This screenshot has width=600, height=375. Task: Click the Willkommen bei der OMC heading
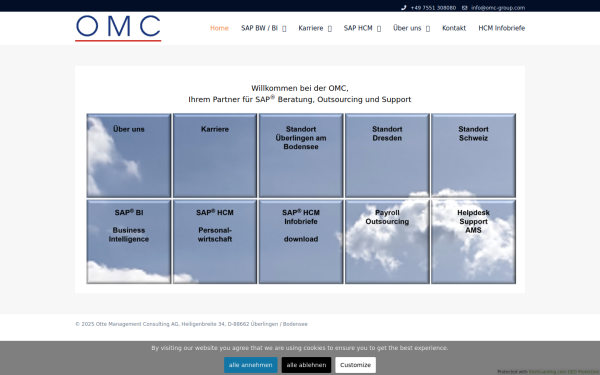coord(300,88)
